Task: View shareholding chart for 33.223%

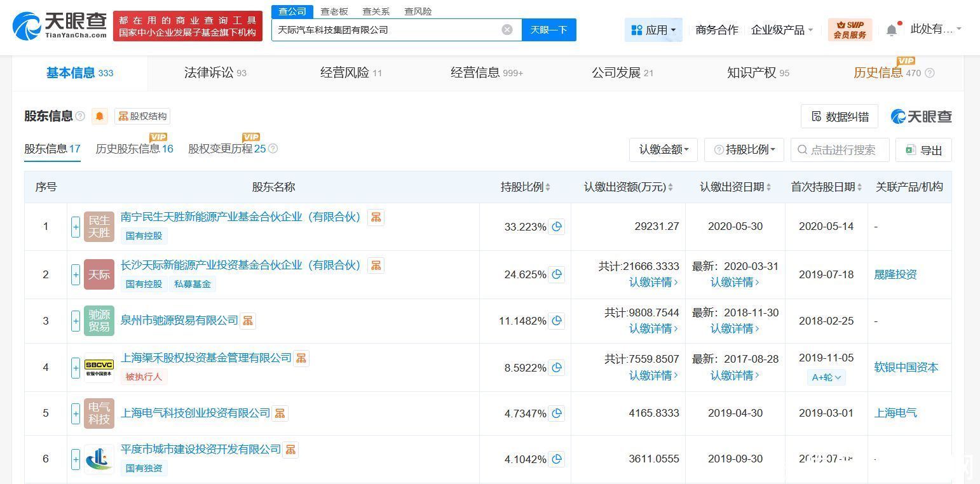Action: pyautogui.click(x=557, y=227)
